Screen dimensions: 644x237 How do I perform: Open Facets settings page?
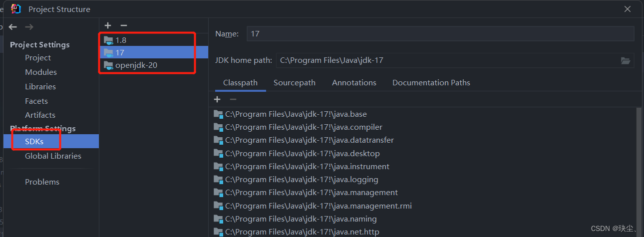click(x=36, y=101)
